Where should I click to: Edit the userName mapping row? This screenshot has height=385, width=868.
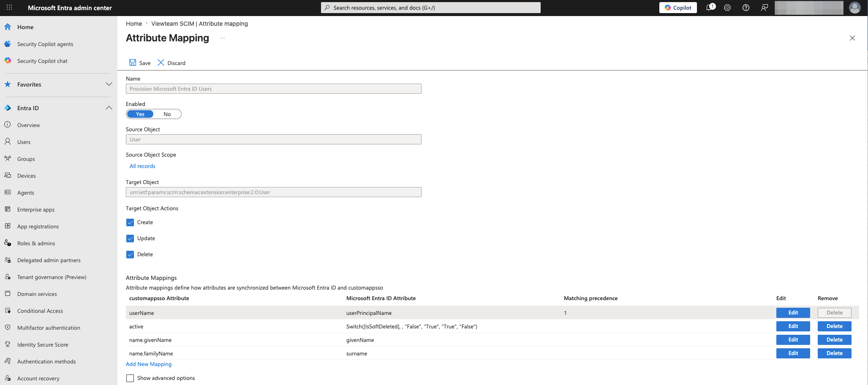point(793,313)
